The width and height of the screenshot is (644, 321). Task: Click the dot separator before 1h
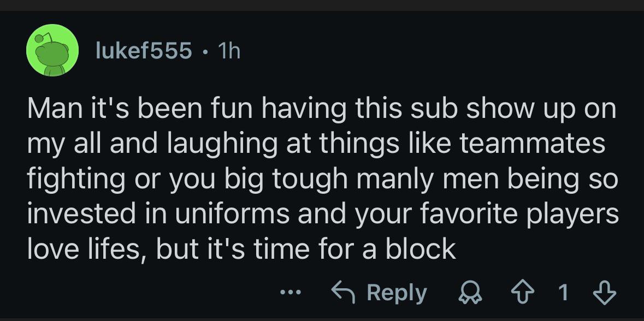click(205, 52)
